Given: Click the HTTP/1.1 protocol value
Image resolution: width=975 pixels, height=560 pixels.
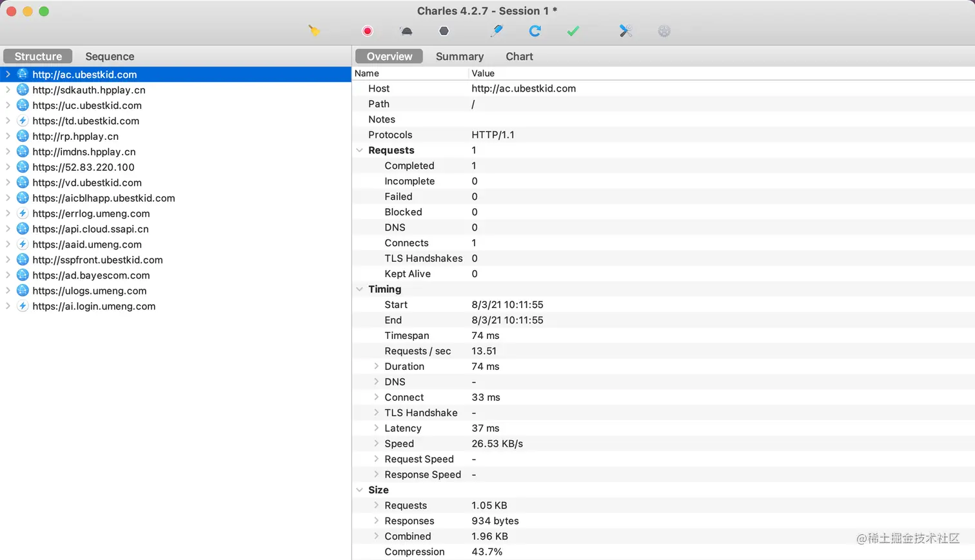Looking at the screenshot, I should point(493,135).
